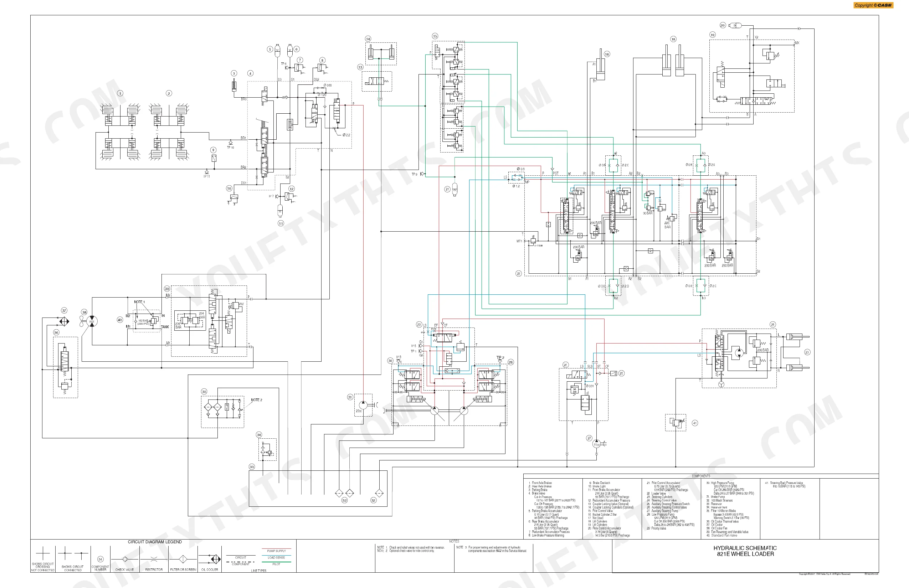Click component number 34 callout circle

tap(259, 434)
